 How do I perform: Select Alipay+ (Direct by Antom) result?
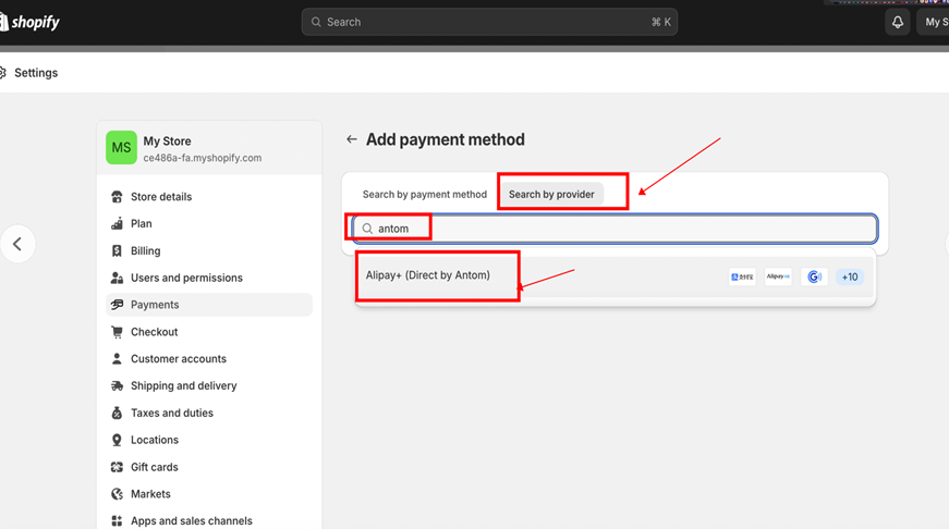click(428, 275)
